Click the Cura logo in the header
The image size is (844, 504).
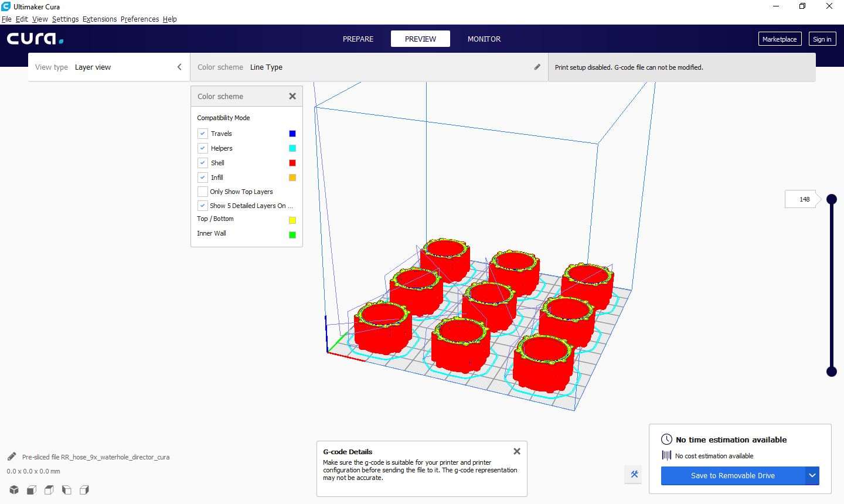tap(35, 39)
